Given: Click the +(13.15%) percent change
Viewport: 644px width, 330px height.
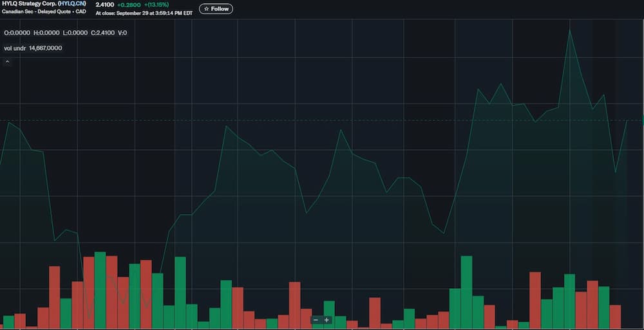Looking at the screenshot, I should pos(156,5).
